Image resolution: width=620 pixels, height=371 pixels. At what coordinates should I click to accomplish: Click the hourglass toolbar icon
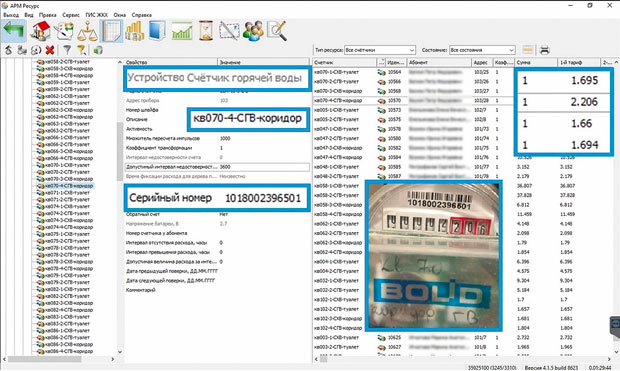[x=206, y=31]
